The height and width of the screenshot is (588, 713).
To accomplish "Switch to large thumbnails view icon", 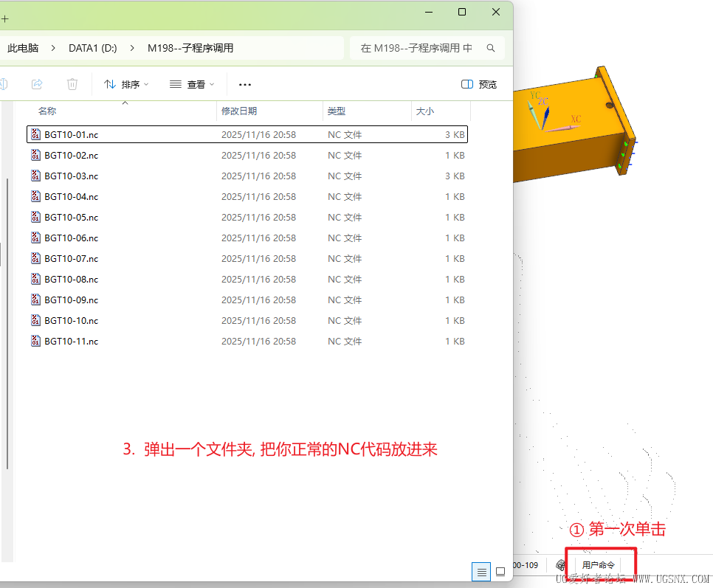I will coord(500,572).
